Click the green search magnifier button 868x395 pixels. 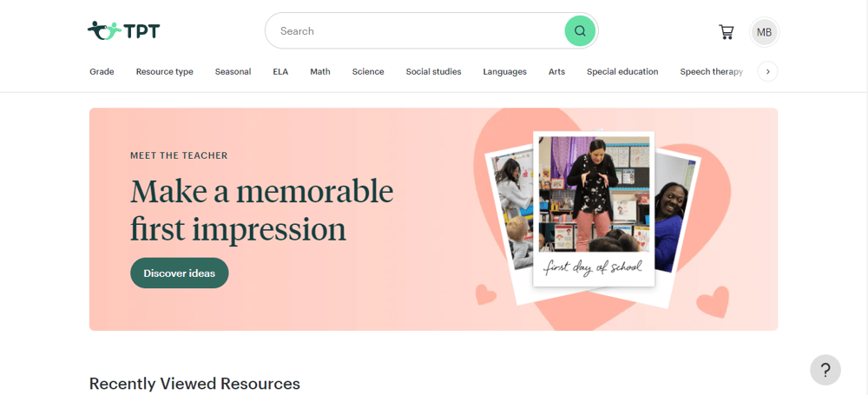pyautogui.click(x=580, y=31)
